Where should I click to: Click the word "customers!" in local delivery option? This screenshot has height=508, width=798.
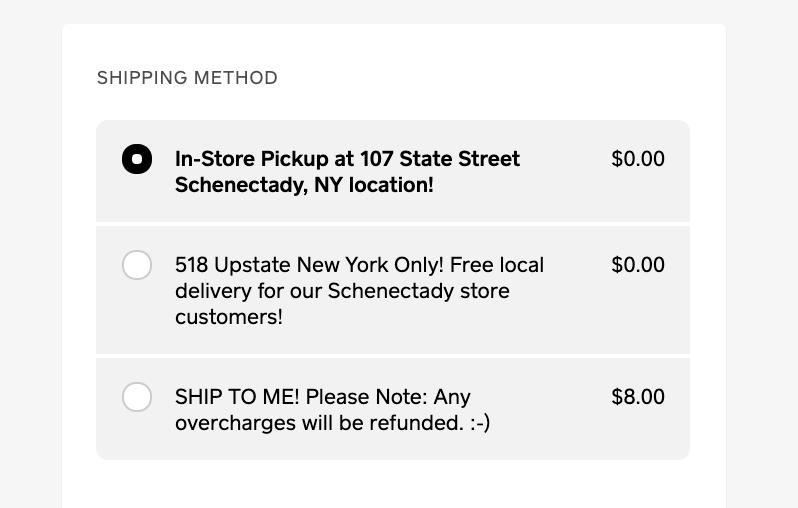228,317
